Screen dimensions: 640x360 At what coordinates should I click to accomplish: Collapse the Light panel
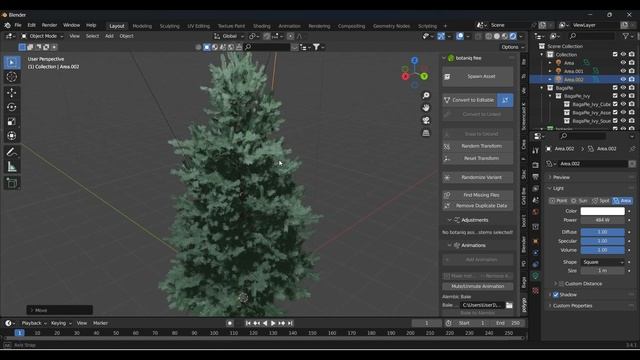pos(558,188)
